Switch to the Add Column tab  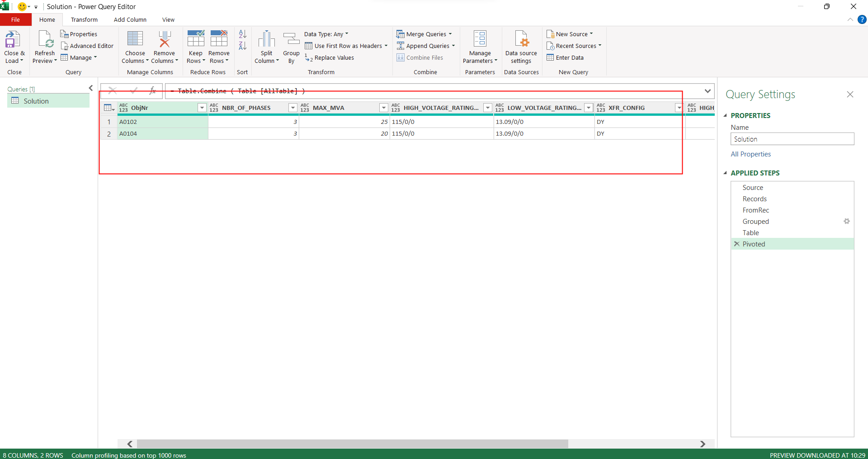130,19
